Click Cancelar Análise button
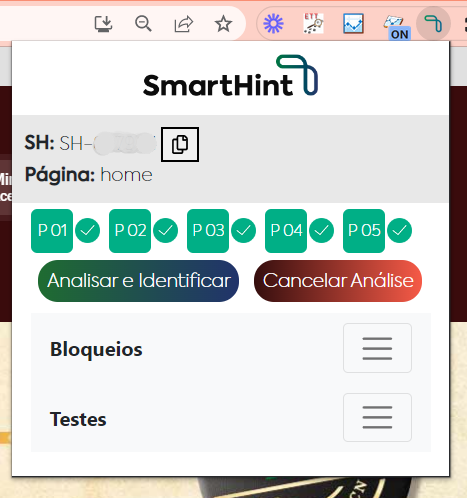 338,281
